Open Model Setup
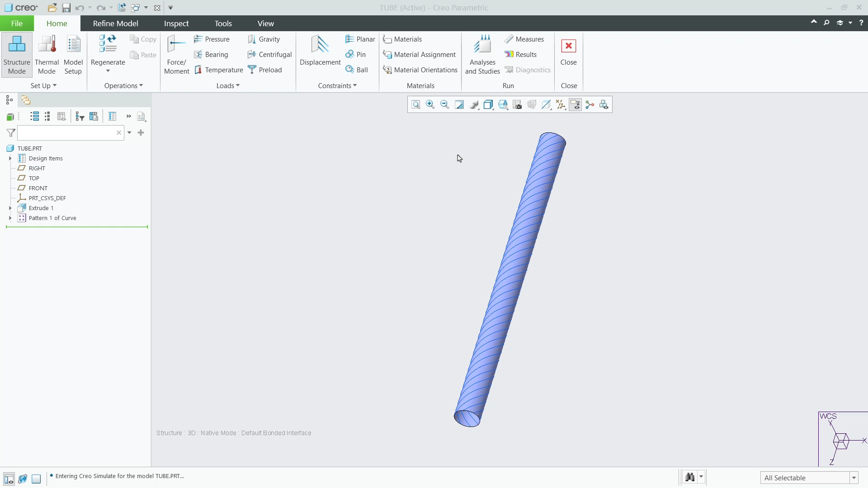The height and width of the screenshot is (488, 868). pyautogui.click(x=73, y=55)
